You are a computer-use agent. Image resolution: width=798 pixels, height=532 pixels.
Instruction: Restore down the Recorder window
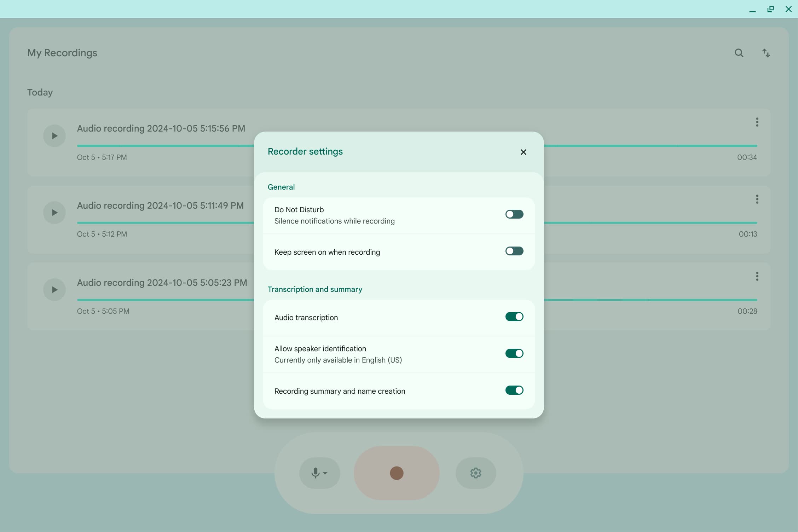point(770,9)
